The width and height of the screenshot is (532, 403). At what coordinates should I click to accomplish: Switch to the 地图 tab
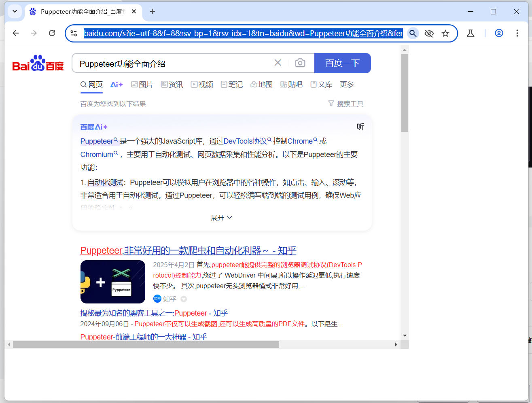pyautogui.click(x=261, y=85)
